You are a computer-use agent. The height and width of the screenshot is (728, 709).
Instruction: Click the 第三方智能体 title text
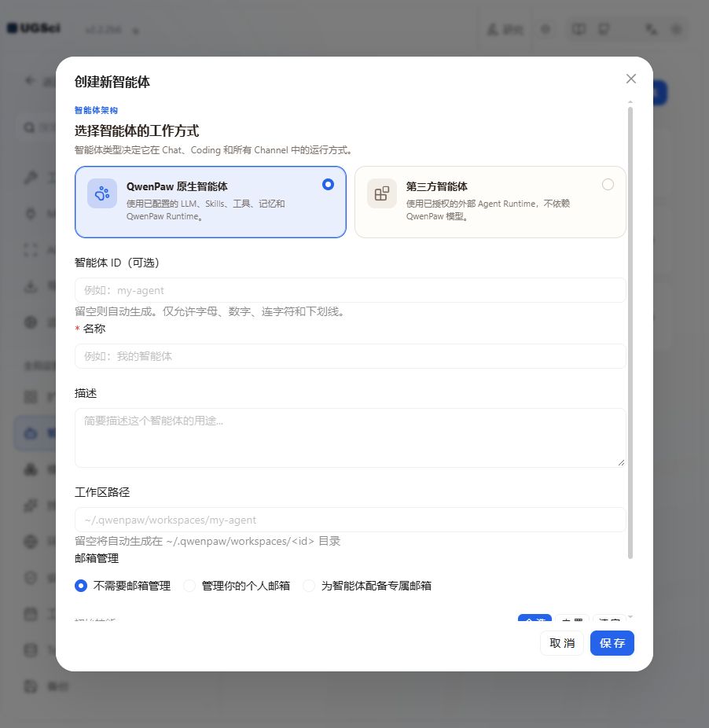[x=436, y=186]
